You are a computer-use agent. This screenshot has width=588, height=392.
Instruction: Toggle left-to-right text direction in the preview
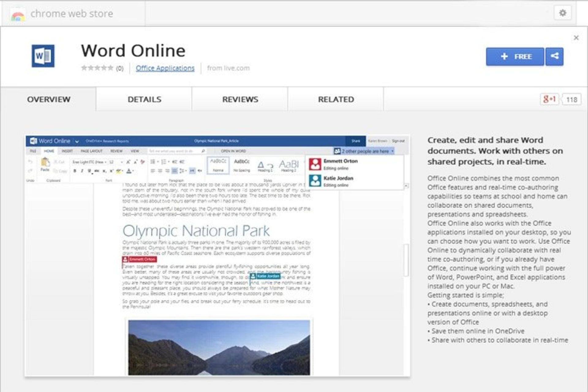tap(192, 171)
